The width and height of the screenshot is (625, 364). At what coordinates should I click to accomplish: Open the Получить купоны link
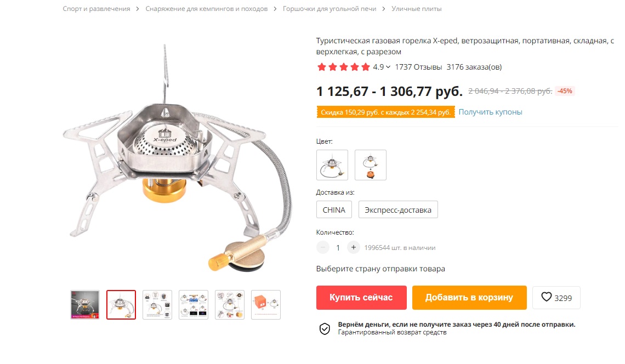(x=490, y=112)
